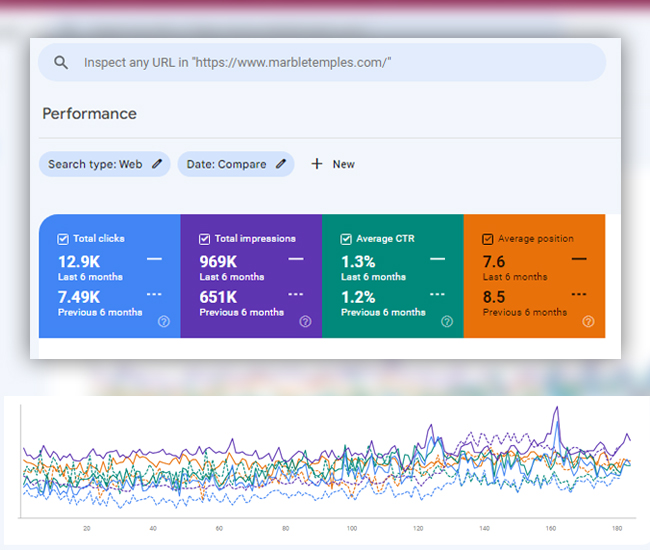Edit the Date: Compare filter pencil
This screenshot has height=550, width=650.
[x=281, y=164]
